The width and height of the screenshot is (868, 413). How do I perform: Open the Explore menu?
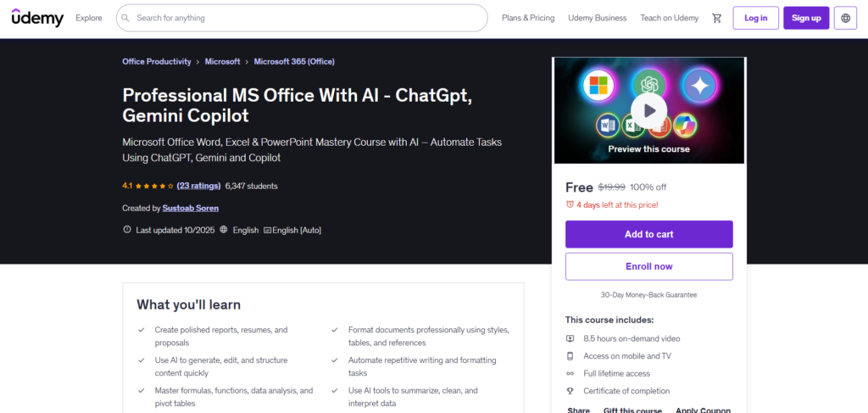pos(88,18)
